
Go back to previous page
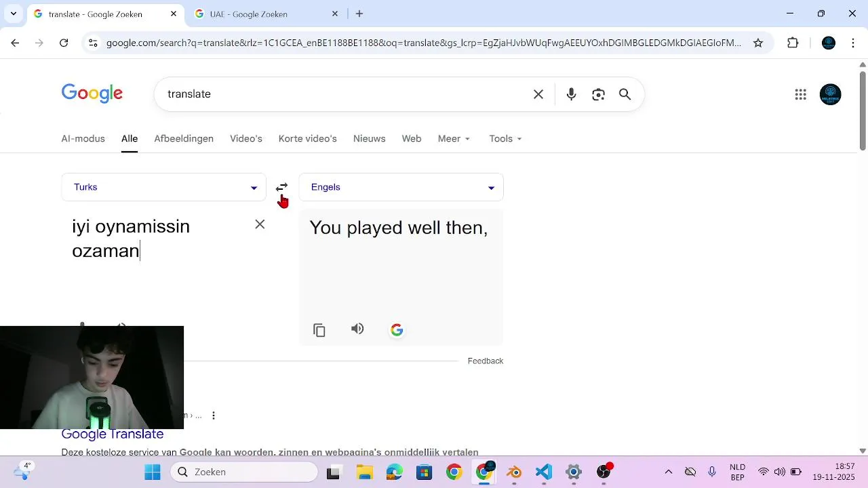15,43
